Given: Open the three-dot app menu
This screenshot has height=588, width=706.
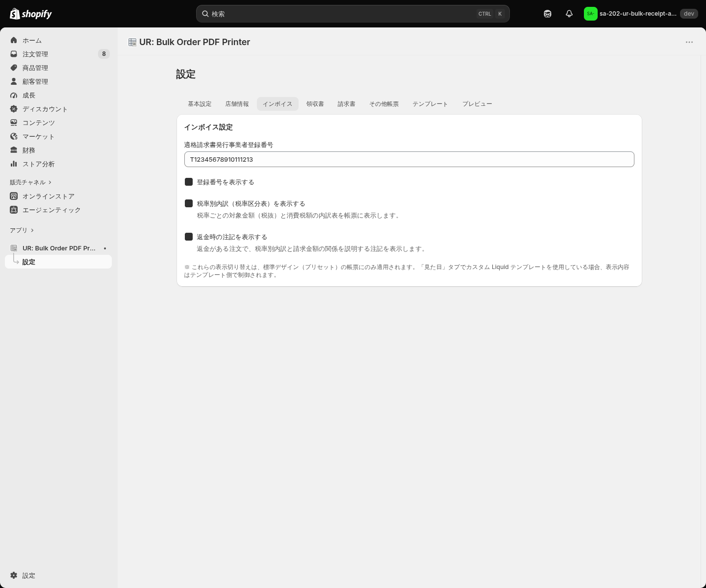Looking at the screenshot, I should (689, 42).
